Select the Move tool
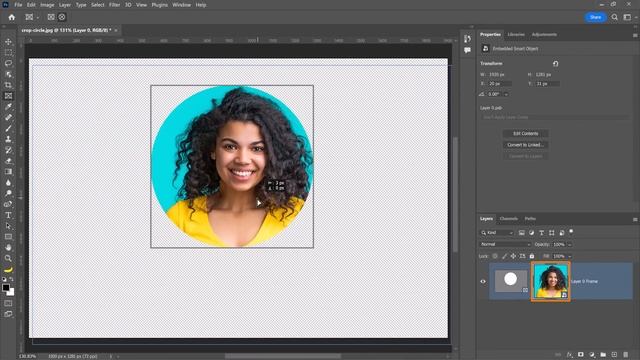The width and height of the screenshot is (640, 360). [x=8, y=42]
